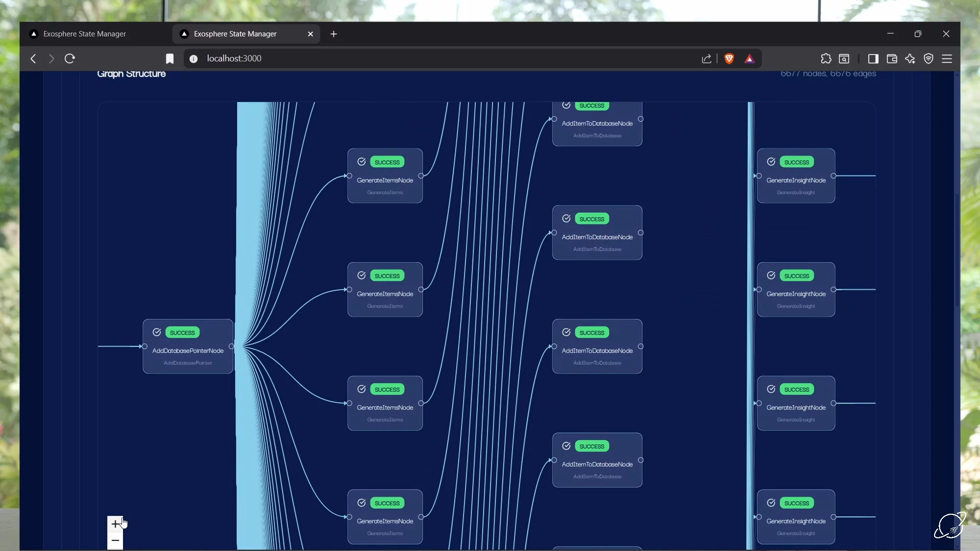Image resolution: width=980 pixels, height=551 pixels.
Task: Open the Brave Wallet icon
Action: (x=892, y=59)
